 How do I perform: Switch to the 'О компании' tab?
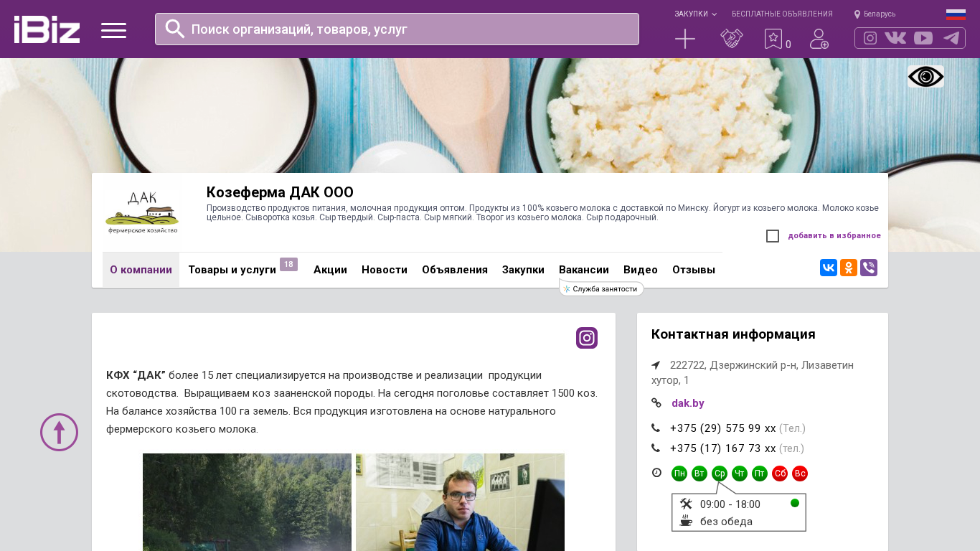(141, 270)
